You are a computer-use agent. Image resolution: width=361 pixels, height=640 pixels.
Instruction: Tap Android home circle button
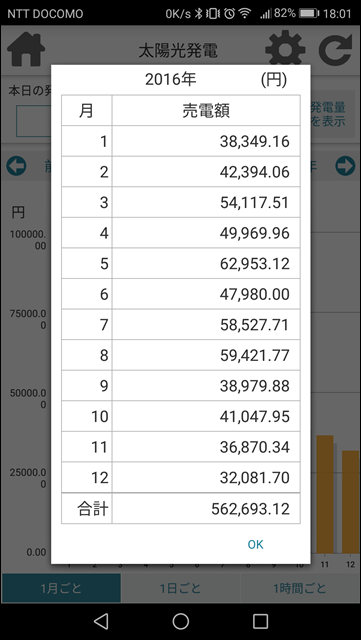(x=180, y=621)
